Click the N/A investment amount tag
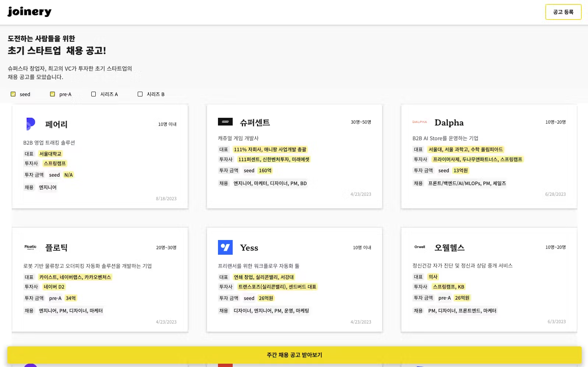Viewport: 588px width, 367px height. 68,175
